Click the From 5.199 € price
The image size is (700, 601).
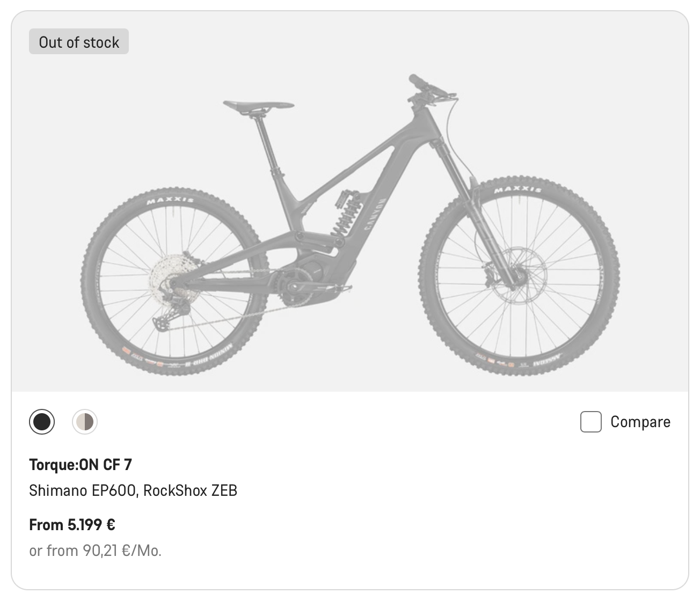(72, 524)
